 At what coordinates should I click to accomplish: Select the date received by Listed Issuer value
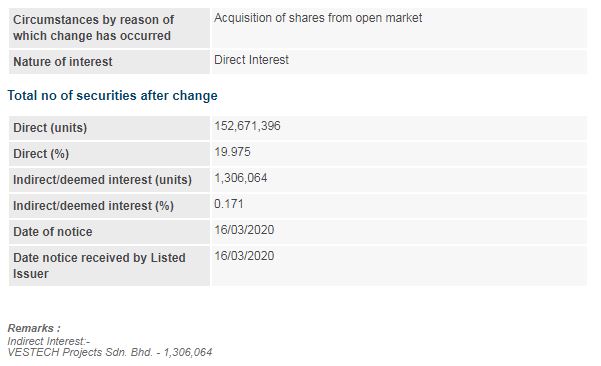244,256
